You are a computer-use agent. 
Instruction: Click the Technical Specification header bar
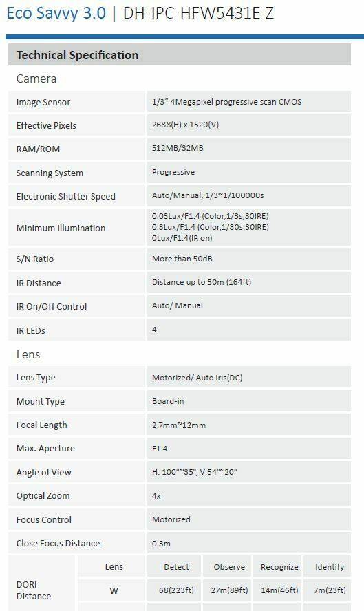[x=180, y=54]
